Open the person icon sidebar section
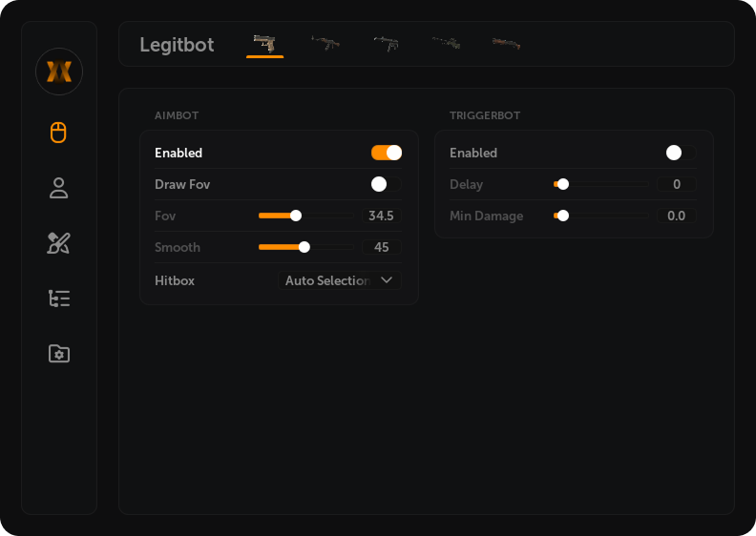 [x=59, y=188]
